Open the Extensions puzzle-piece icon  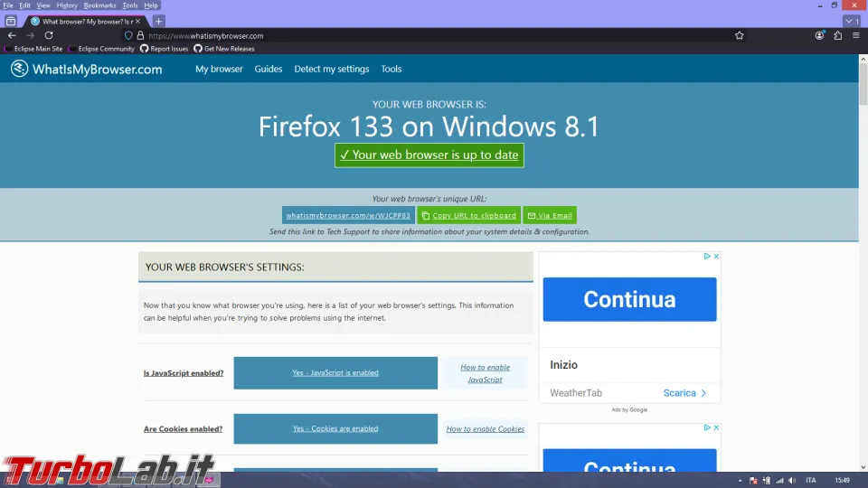point(837,35)
